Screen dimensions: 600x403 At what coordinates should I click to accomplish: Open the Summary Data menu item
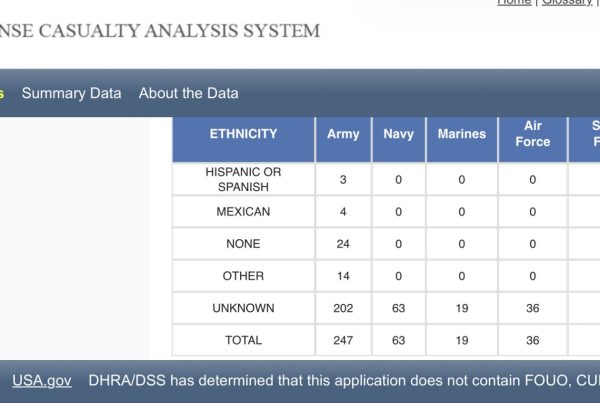tap(71, 93)
